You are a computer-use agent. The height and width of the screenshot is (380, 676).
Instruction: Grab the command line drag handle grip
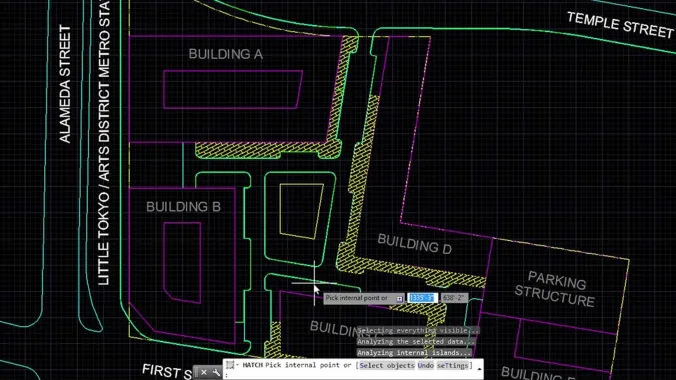[196, 372]
